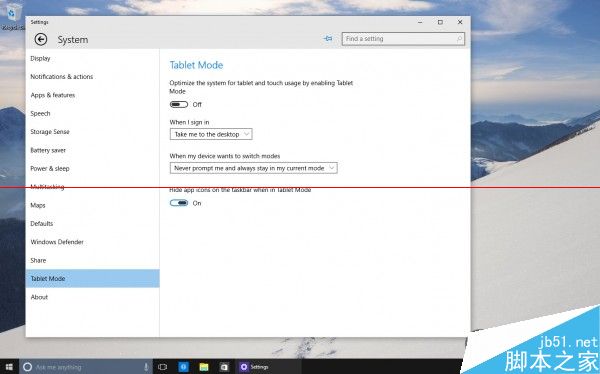Select the Recycle Bin desktop icon

pyautogui.click(x=12, y=16)
